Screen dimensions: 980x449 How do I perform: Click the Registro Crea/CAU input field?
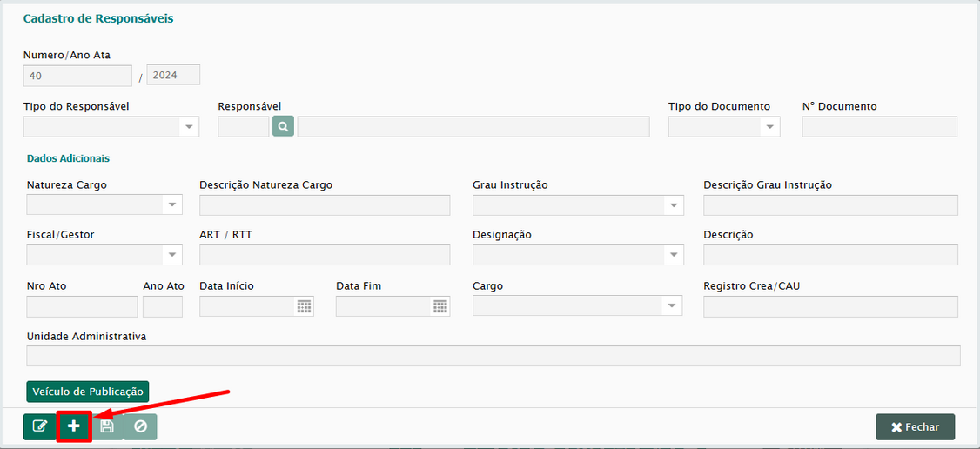830,306
